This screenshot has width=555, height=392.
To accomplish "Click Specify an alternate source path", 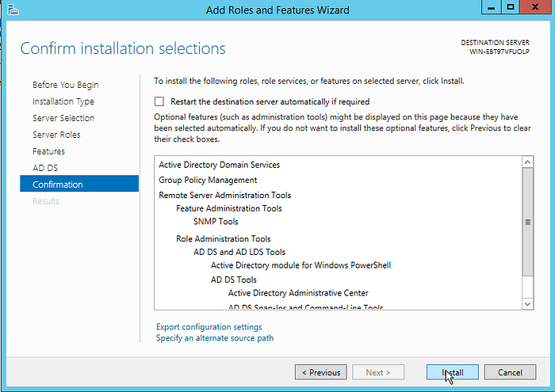I will tap(215, 338).
